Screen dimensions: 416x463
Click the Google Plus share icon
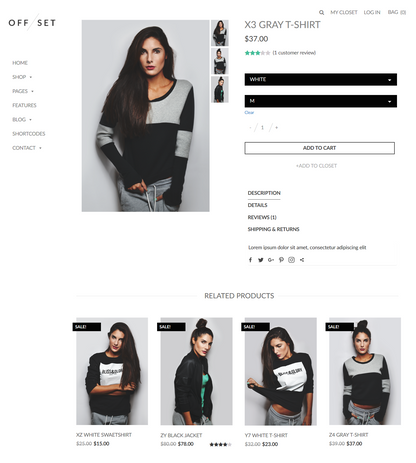click(x=271, y=260)
